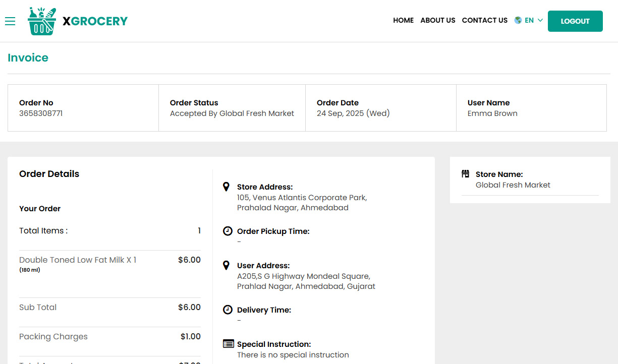The width and height of the screenshot is (618, 364).
Task: Open the language selector chevron
Action: (540, 20)
